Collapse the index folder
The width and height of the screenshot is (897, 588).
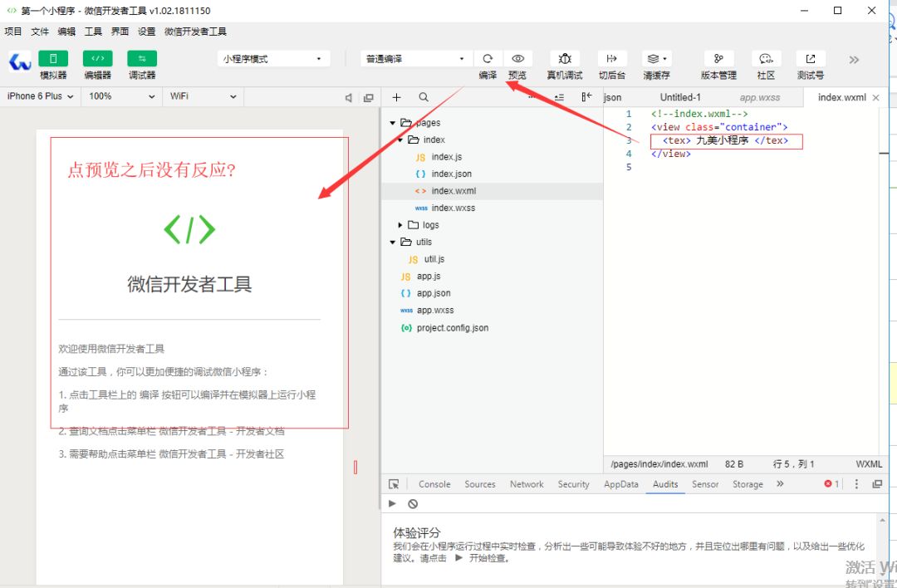pos(399,140)
